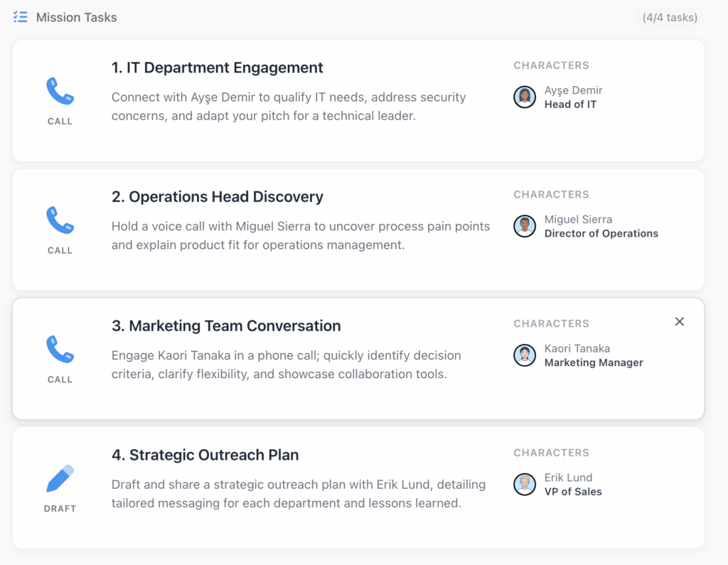Click Erik Lund's avatar
728x565 pixels.
coord(525,484)
